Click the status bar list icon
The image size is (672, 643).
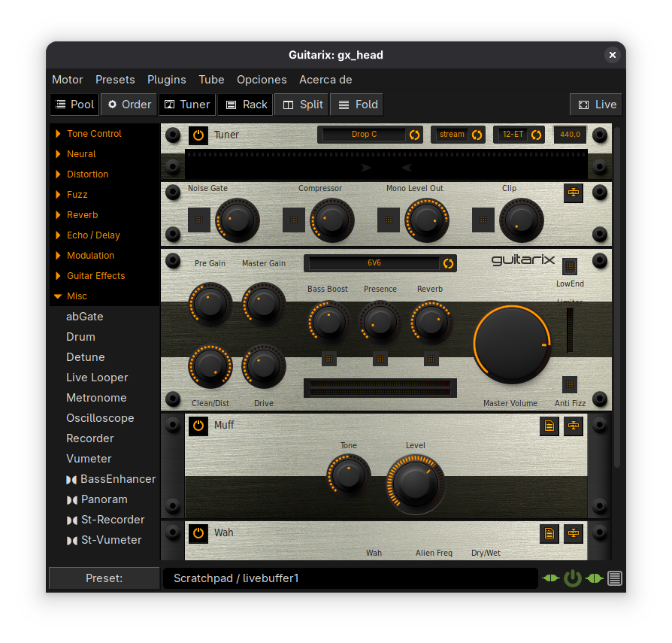click(615, 578)
